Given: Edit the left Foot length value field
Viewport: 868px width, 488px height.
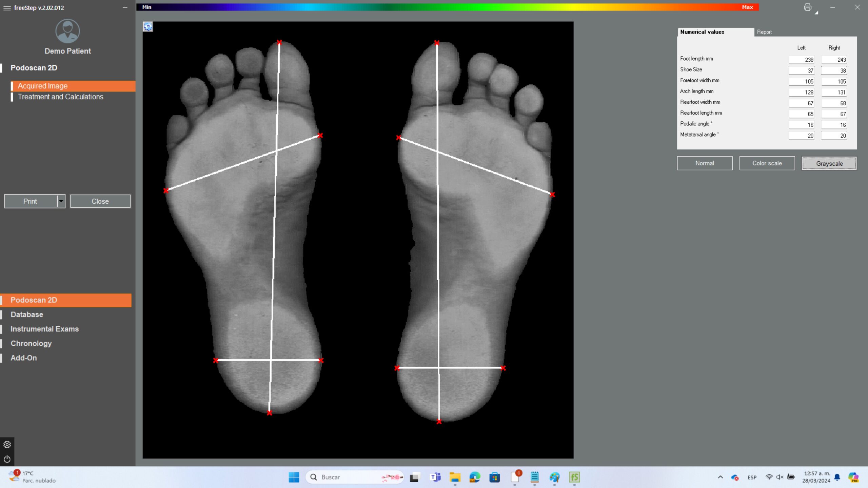Looking at the screenshot, I should [x=802, y=59].
